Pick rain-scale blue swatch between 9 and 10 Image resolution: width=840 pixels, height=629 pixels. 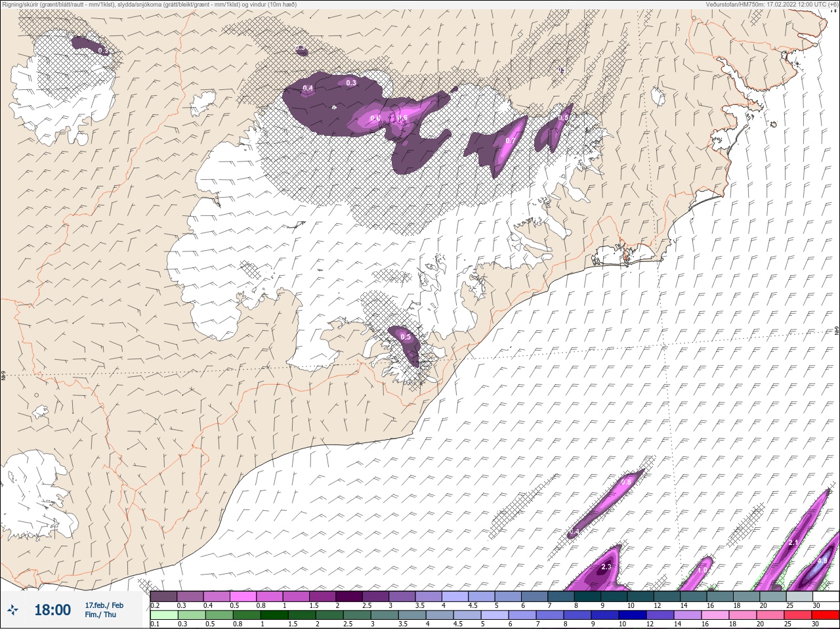coord(605,615)
